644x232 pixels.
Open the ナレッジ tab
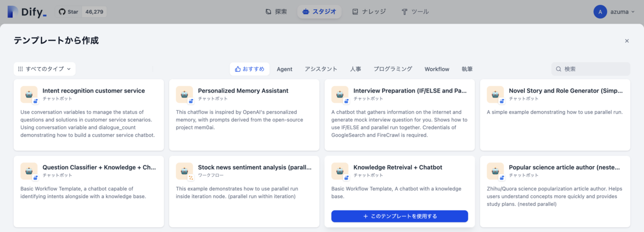(370, 11)
